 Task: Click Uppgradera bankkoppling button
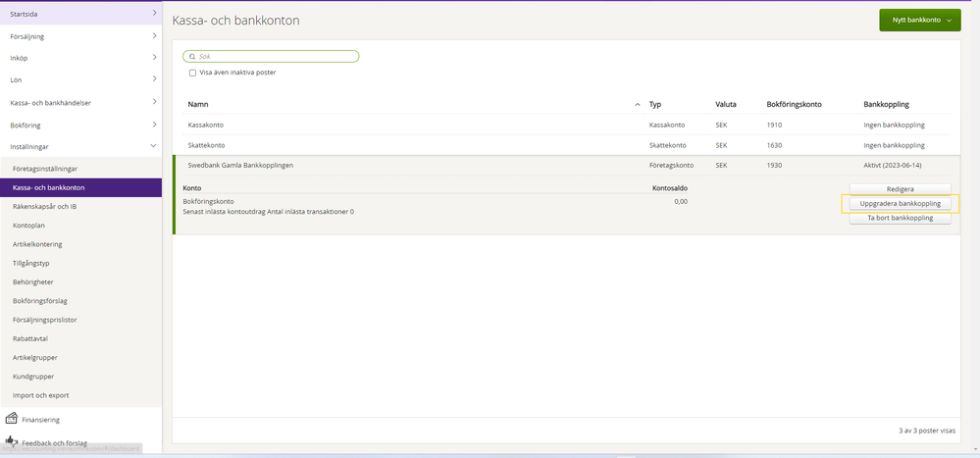900,204
